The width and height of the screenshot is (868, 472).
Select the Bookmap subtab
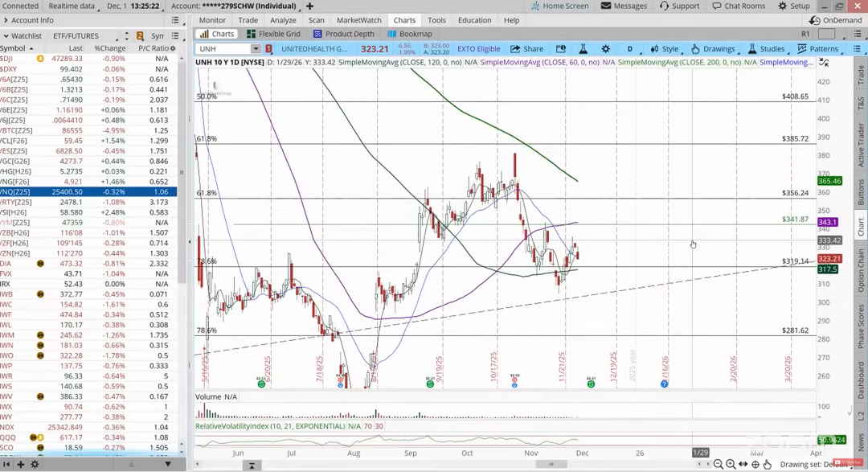410,34
